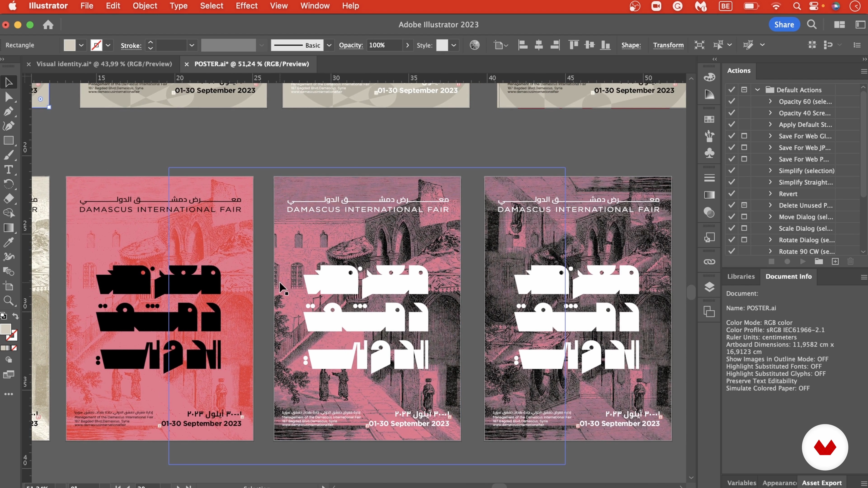This screenshot has height=488, width=868.
Task: Open the Swatches panel grid icon
Action: [x=709, y=119]
